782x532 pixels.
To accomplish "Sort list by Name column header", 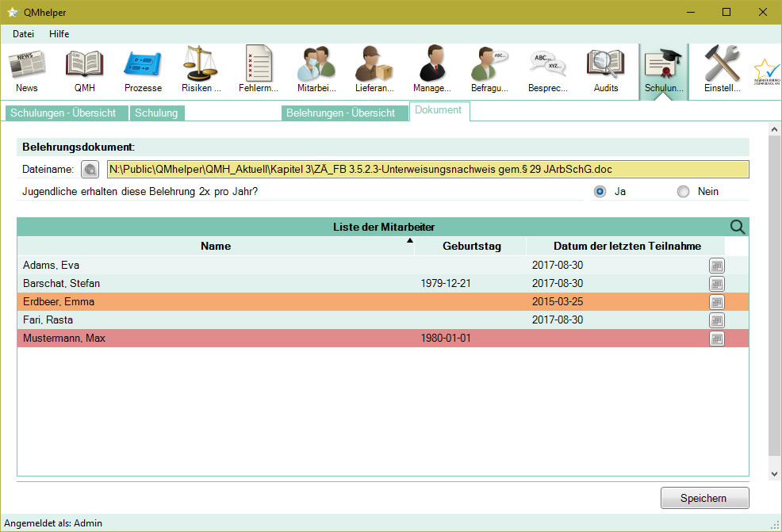I will (216, 246).
